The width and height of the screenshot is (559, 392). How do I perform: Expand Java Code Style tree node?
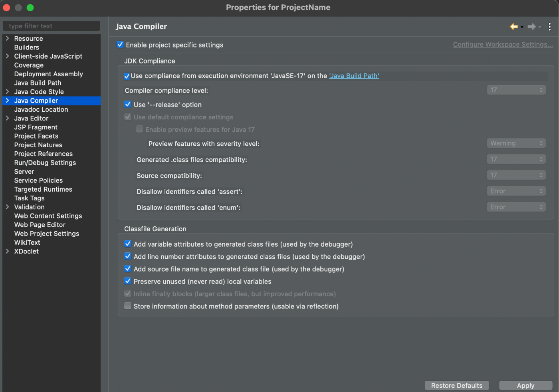click(x=7, y=91)
